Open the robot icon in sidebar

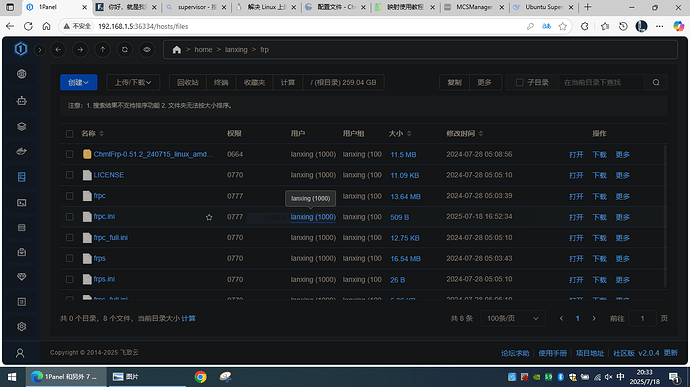click(22, 101)
